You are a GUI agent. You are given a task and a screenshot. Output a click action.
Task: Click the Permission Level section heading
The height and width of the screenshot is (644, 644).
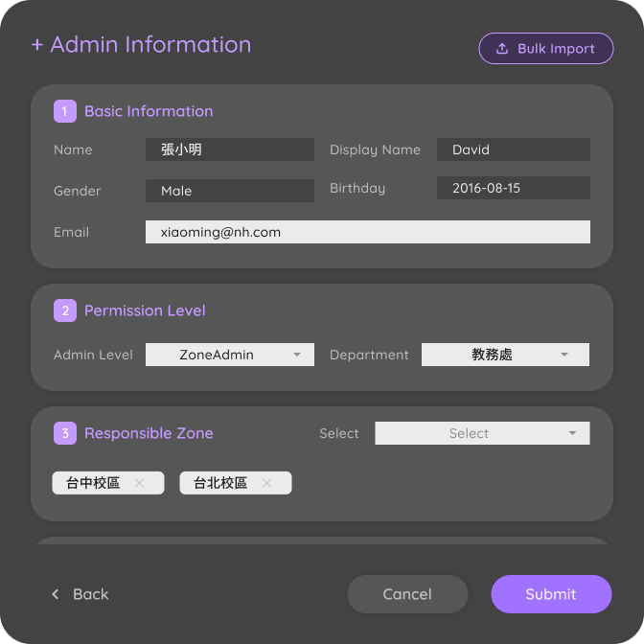tap(145, 310)
